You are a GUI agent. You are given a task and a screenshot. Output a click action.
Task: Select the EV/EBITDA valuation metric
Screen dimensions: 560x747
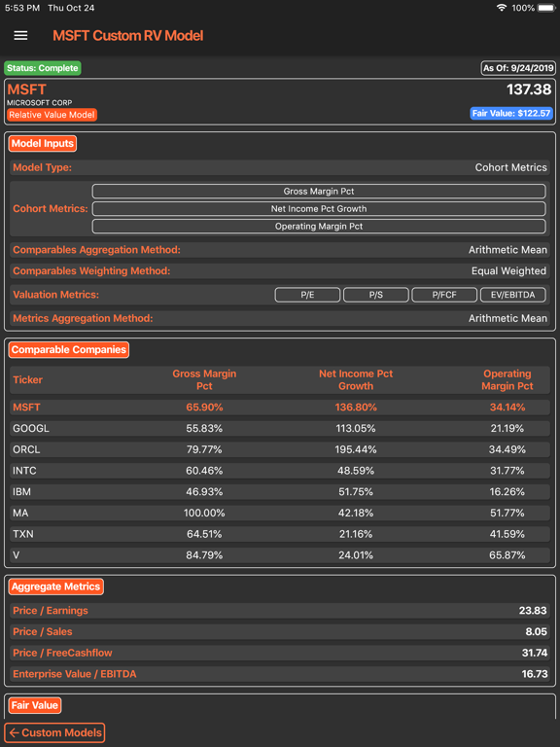[513, 295]
